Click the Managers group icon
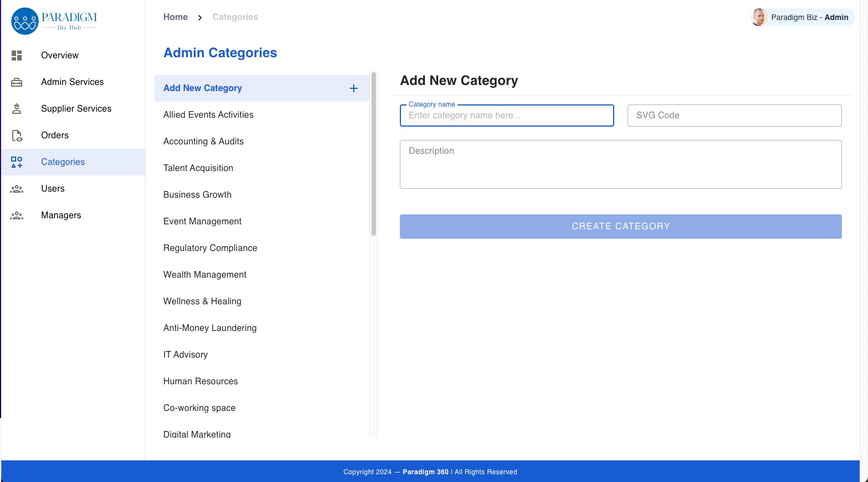The width and height of the screenshot is (868, 482). click(17, 215)
